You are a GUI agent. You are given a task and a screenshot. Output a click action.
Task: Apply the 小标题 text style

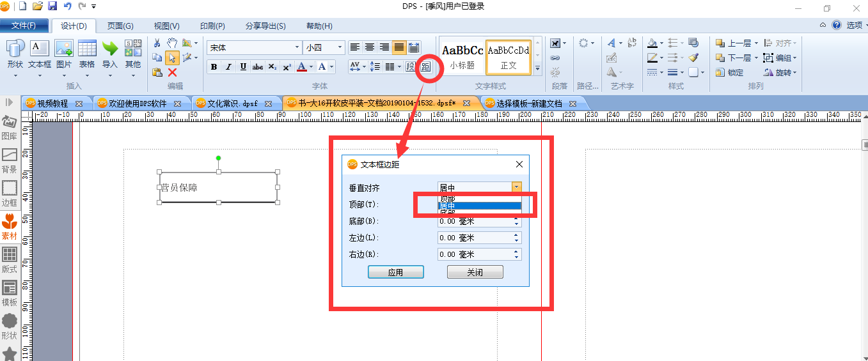(462, 56)
